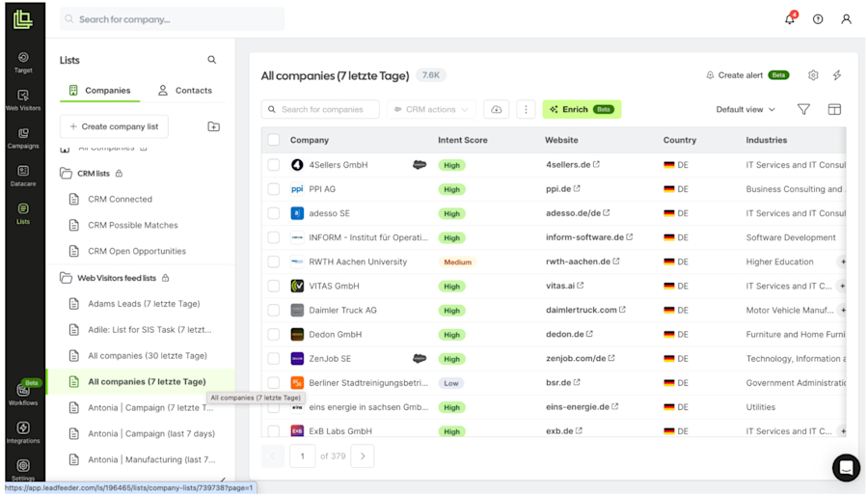Switch to the Companies tab
The height and width of the screenshot is (496, 868).
pyautogui.click(x=100, y=91)
